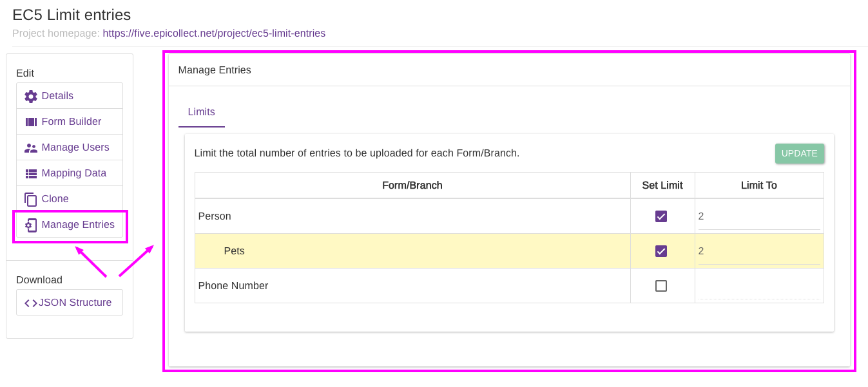Image resolution: width=868 pixels, height=387 pixels.
Task: Click the Form Builder icon
Action: coord(31,122)
